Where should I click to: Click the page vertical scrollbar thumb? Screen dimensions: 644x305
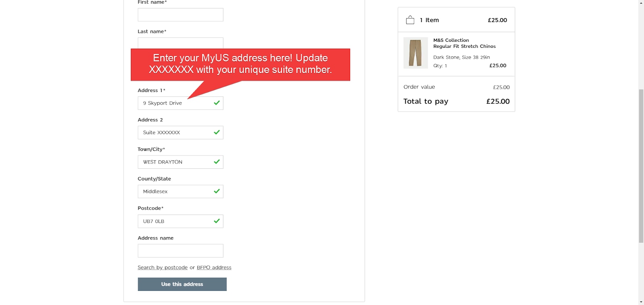click(x=641, y=166)
